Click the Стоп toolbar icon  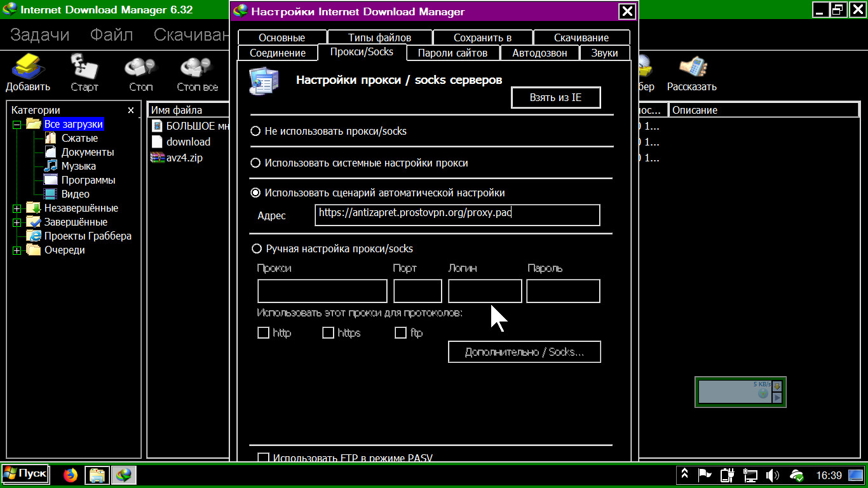pos(140,73)
